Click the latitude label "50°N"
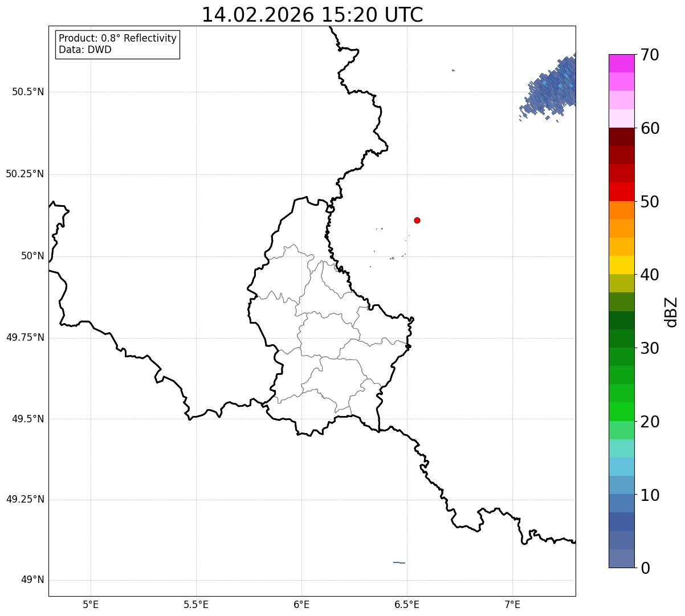Image resolution: width=685 pixels, height=616 pixels. 32,256
